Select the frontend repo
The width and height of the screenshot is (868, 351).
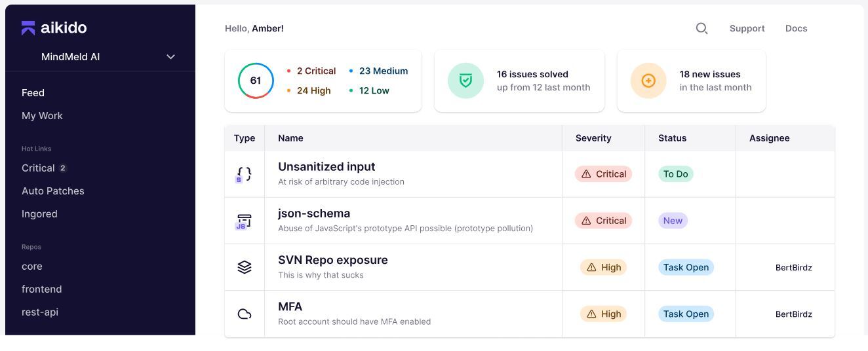pos(41,289)
